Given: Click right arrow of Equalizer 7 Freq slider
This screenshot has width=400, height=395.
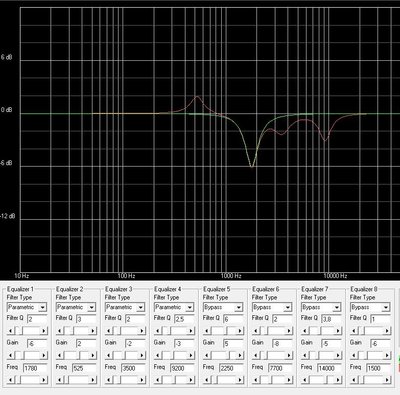Looking at the screenshot, I should click(338, 380).
